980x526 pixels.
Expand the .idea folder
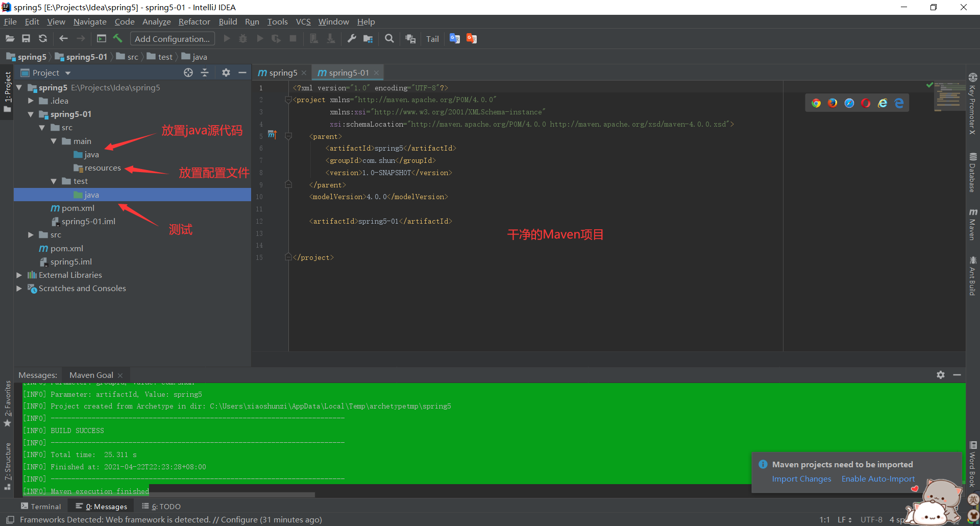click(31, 101)
